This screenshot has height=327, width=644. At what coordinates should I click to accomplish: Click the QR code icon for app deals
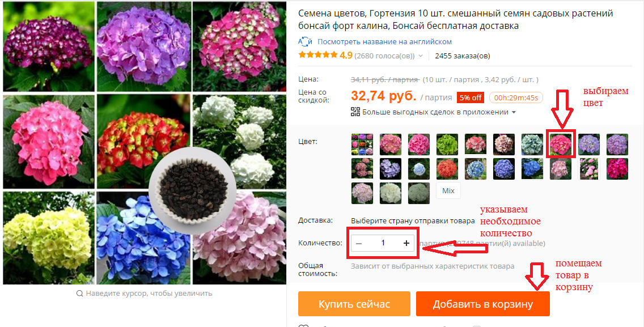tap(355, 112)
